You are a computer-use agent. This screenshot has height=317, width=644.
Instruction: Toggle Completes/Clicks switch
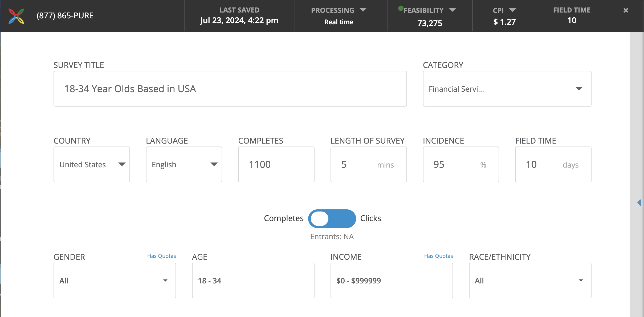pyautogui.click(x=332, y=218)
